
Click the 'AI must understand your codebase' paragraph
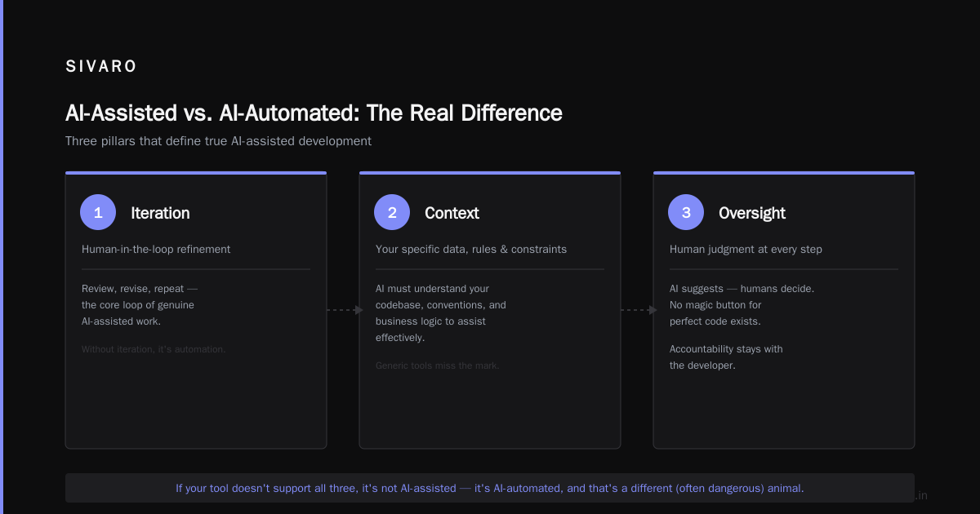(x=441, y=313)
